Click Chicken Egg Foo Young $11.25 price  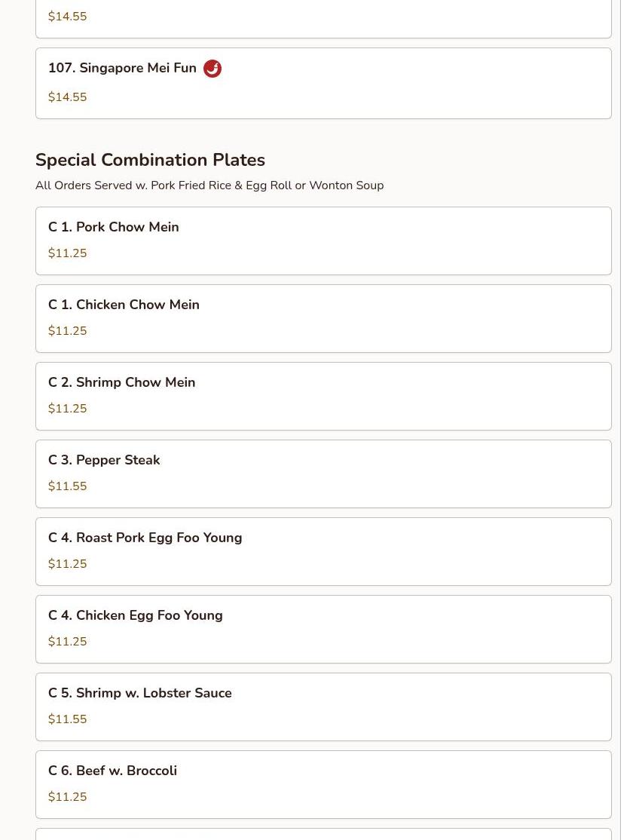67,642
